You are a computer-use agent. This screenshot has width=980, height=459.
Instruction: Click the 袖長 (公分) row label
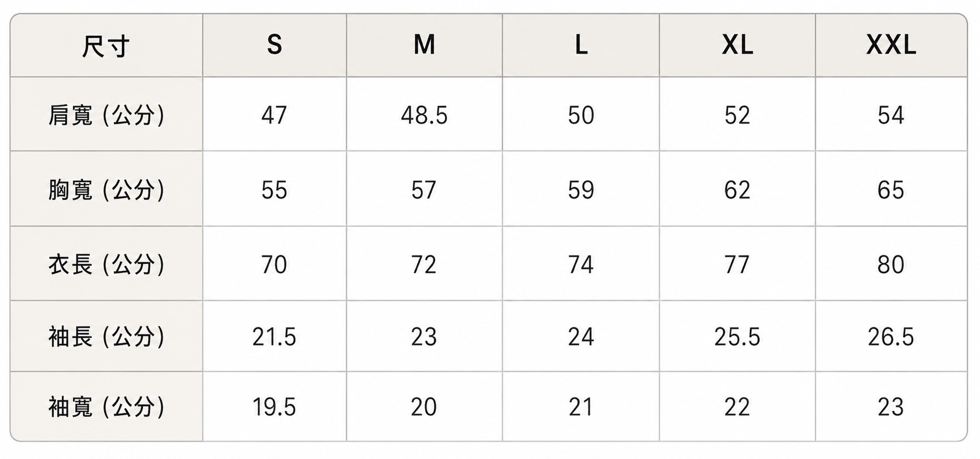click(x=106, y=336)
